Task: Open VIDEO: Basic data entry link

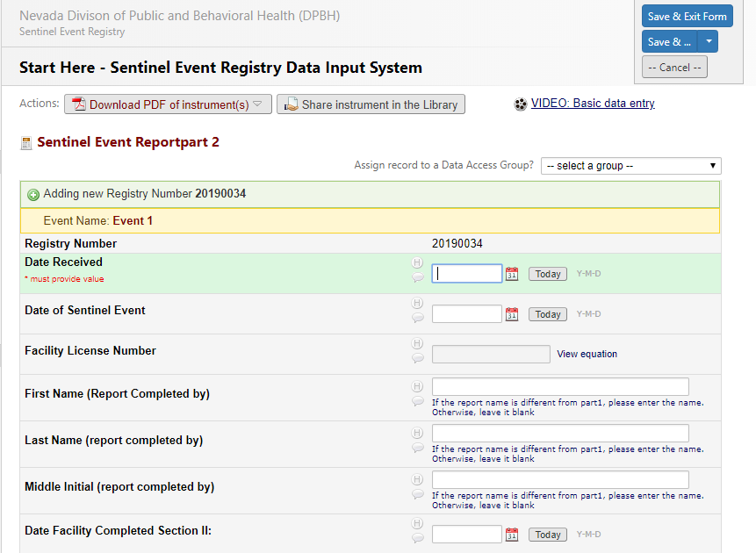Action: pos(592,104)
